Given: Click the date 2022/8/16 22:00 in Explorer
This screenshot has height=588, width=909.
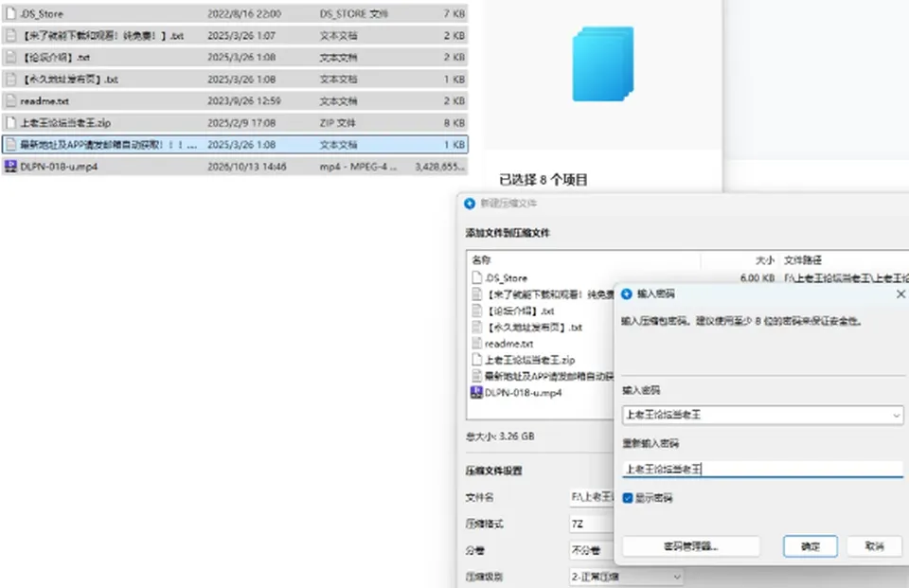Looking at the screenshot, I should point(244,14).
